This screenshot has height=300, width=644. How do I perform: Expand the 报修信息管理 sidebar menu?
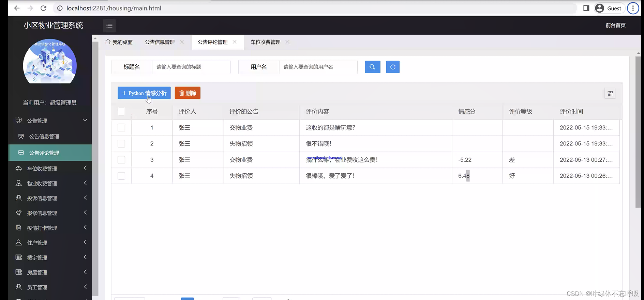coord(50,213)
